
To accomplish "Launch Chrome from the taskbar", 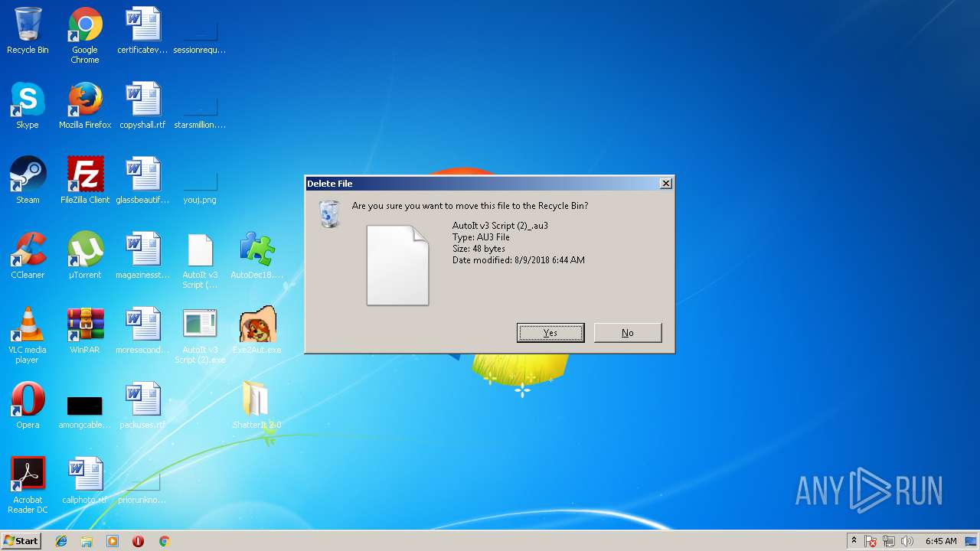I will tap(164, 541).
